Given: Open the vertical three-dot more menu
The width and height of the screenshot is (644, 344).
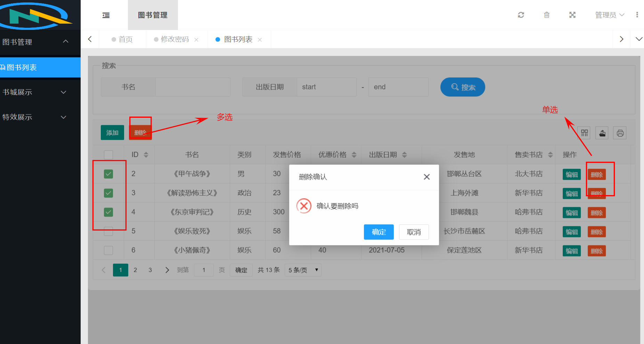Looking at the screenshot, I should [x=637, y=15].
